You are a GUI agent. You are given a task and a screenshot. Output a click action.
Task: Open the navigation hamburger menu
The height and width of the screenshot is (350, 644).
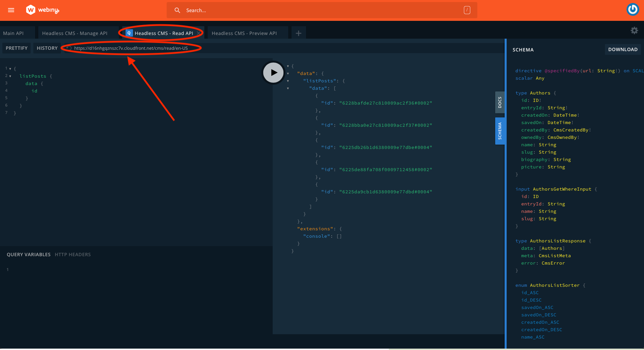pyautogui.click(x=11, y=10)
